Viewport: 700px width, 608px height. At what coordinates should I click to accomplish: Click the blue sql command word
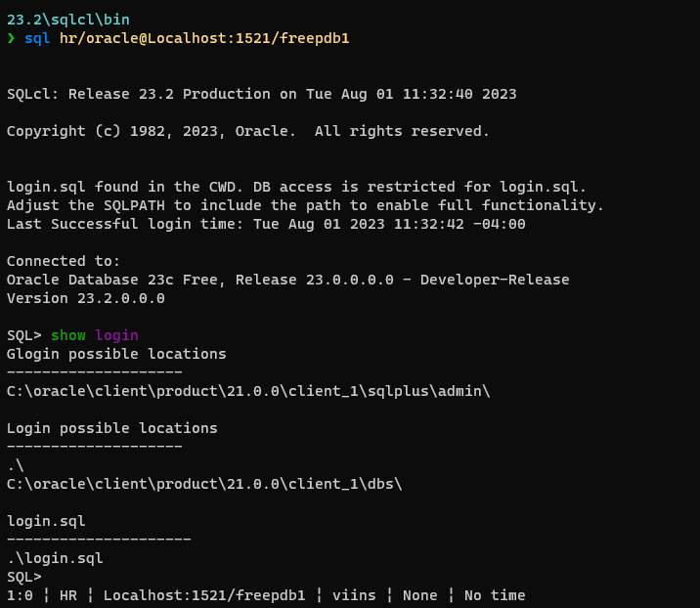37,39
